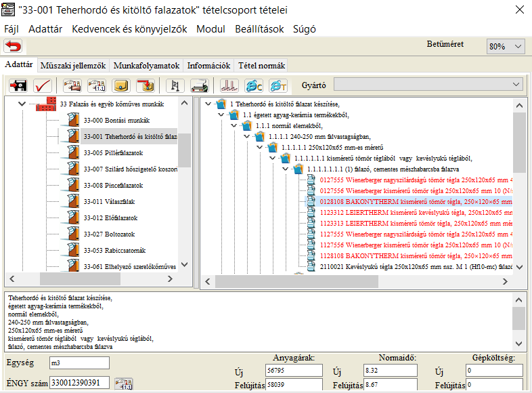The image size is (532, 393).
Task: Click the red checkmark toolbar icon
Action: [x=43, y=85]
